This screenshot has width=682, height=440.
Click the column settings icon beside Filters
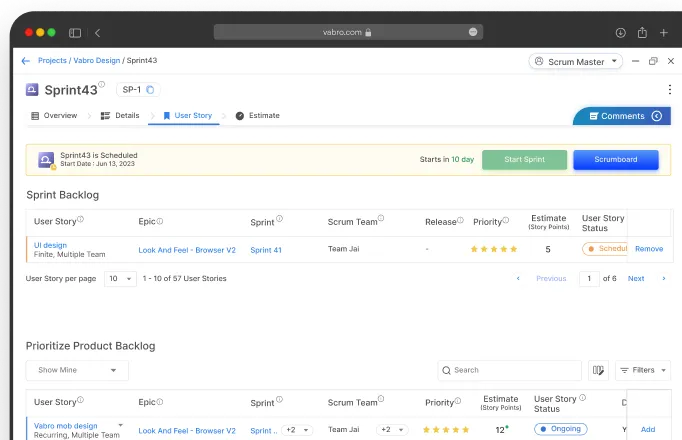(x=598, y=370)
